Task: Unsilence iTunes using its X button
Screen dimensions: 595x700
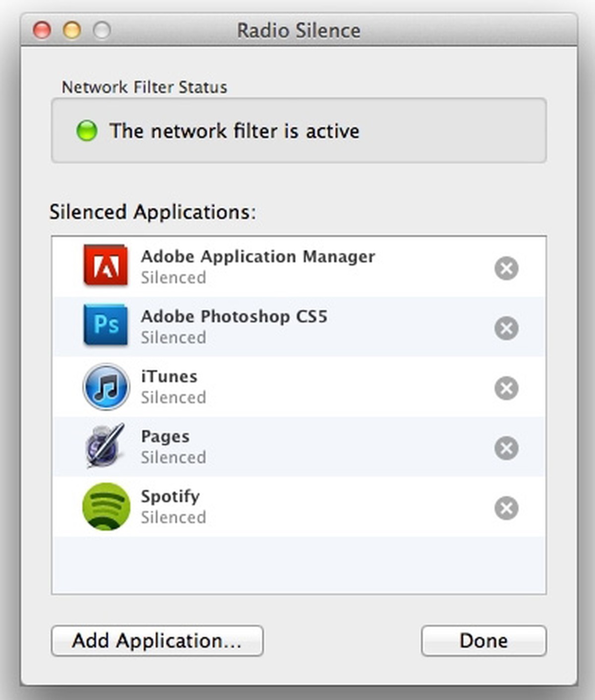Action: [x=506, y=388]
